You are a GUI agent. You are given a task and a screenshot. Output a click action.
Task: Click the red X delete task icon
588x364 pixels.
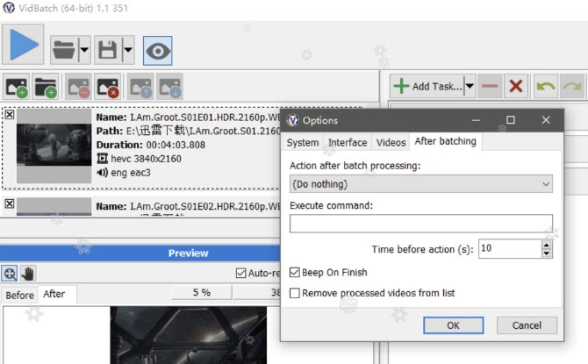tap(516, 86)
